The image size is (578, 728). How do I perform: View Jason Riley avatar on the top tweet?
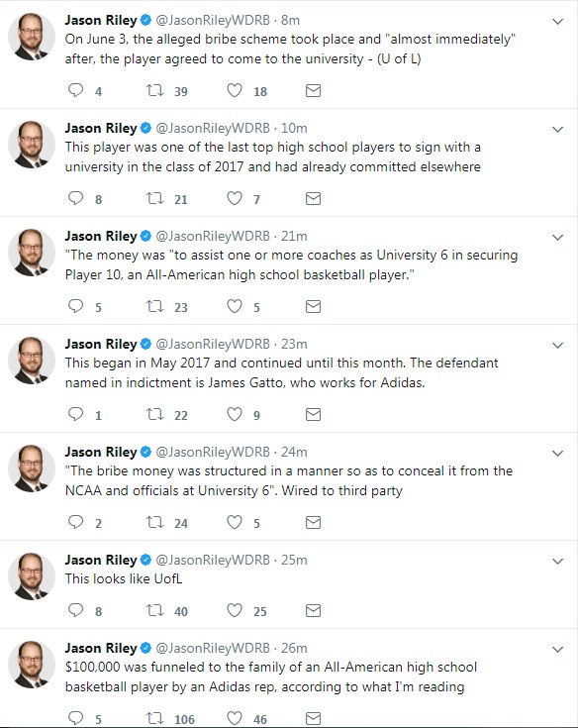[32, 37]
